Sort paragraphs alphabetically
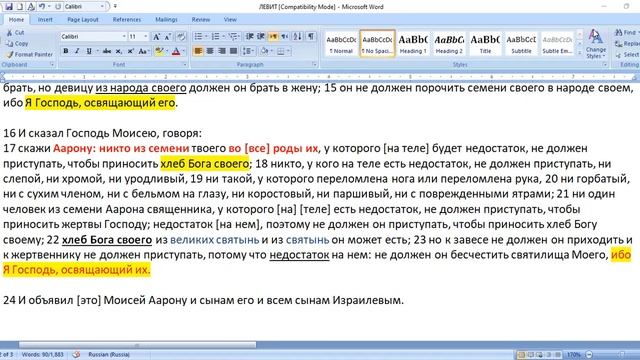The height and width of the screenshot is (360, 640). (298, 37)
